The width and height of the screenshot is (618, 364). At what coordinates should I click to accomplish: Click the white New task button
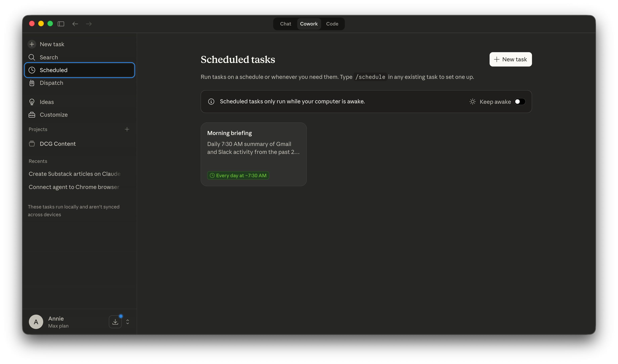(x=510, y=59)
